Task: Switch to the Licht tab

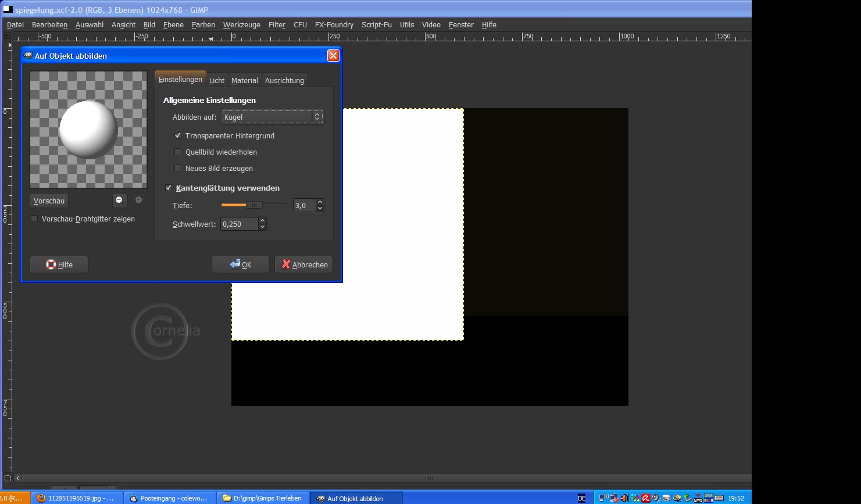Action: click(217, 80)
